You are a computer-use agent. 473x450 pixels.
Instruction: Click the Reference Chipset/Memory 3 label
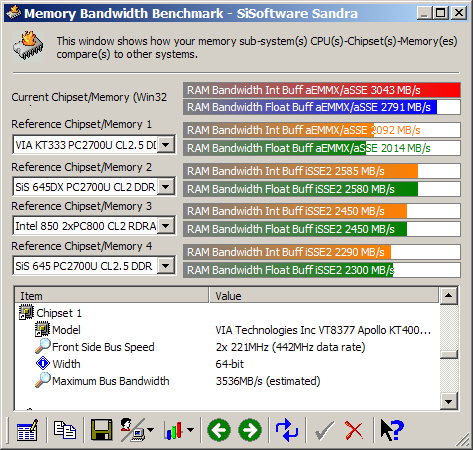coord(81,206)
